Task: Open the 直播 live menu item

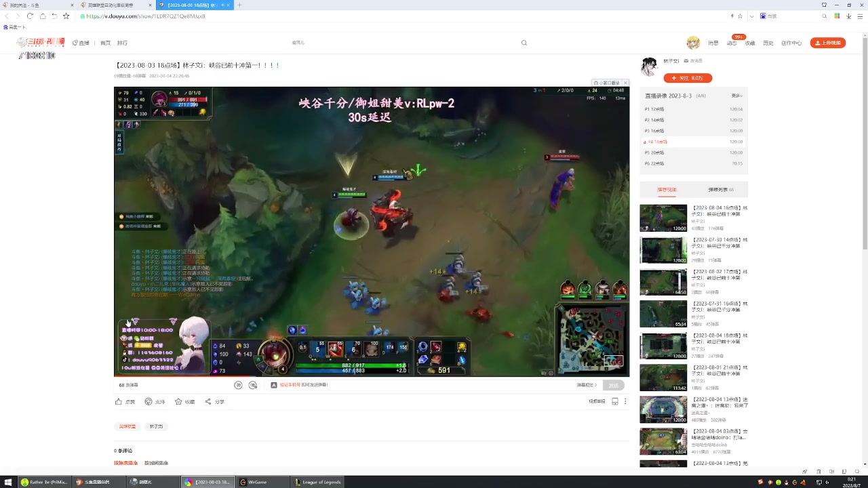Action: (x=81, y=43)
